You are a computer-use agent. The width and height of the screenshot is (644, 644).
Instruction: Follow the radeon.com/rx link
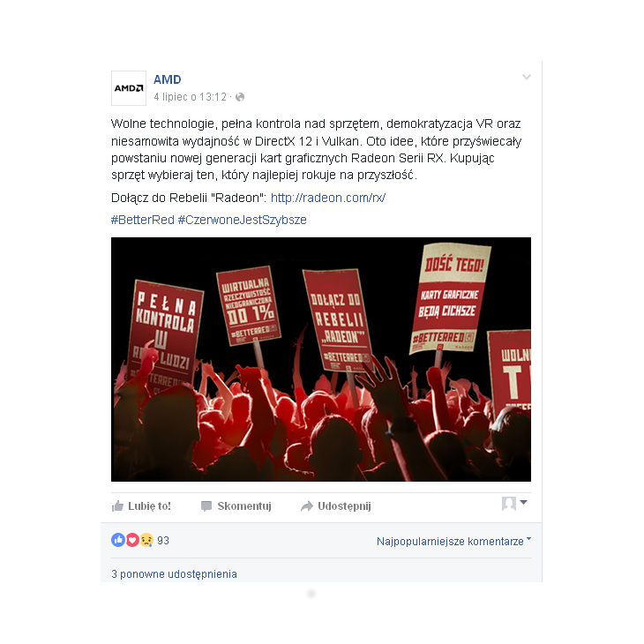328,198
